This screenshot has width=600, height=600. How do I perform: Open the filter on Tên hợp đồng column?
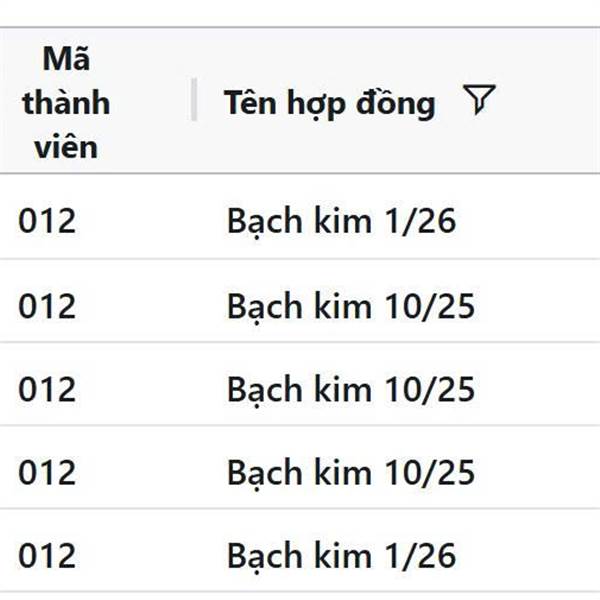479,99
